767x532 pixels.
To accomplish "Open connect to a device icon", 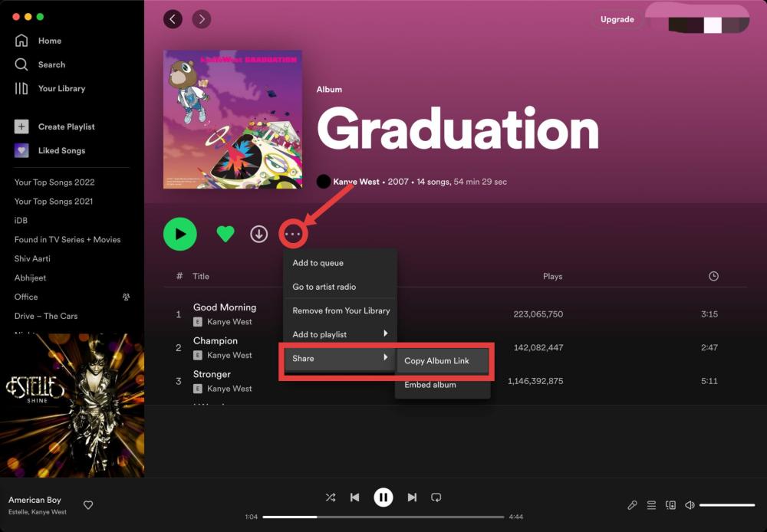I will 670,505.
